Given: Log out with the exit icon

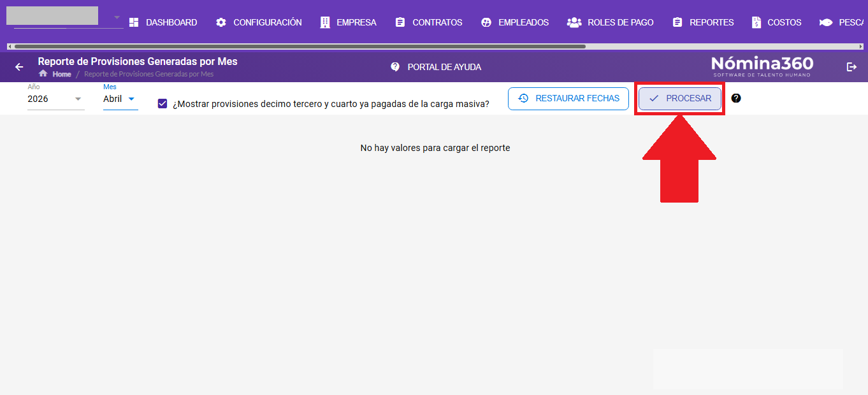Looking at the screenshot, I should click(x=851, y=67).
